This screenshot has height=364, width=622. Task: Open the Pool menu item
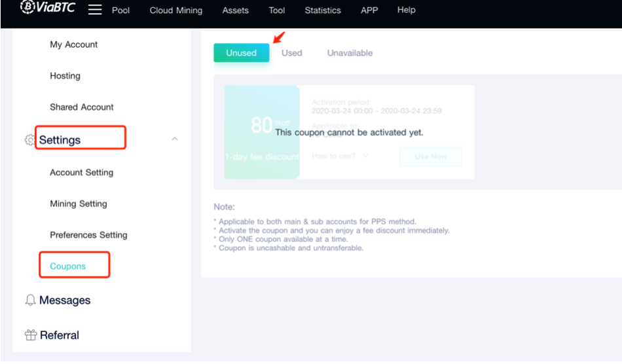pos(120,10)
